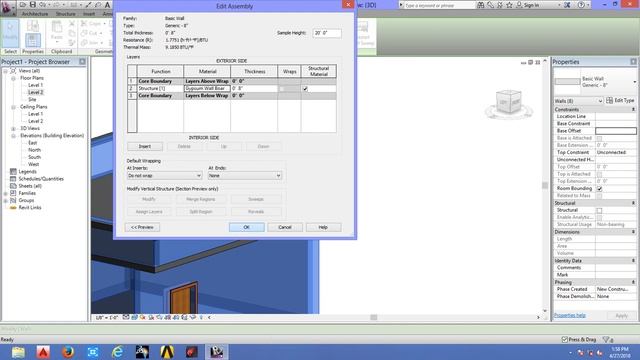Click the Base Offset value field
The image size is (640, 360).
(x=616, y=131)
